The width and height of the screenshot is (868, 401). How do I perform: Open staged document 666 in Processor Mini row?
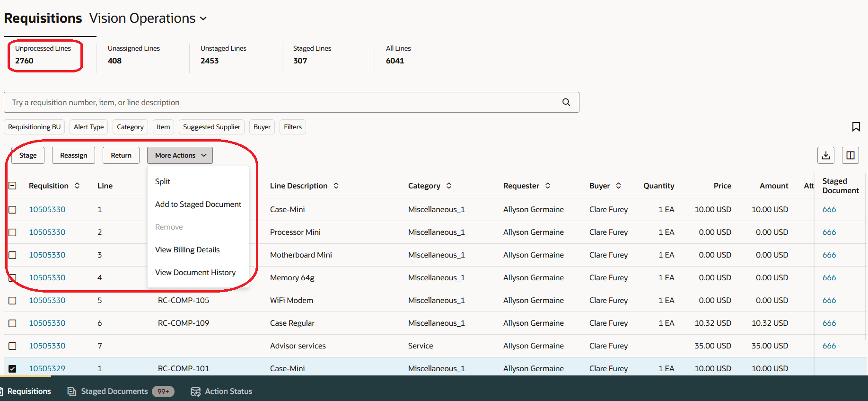[x=829, y=232]
